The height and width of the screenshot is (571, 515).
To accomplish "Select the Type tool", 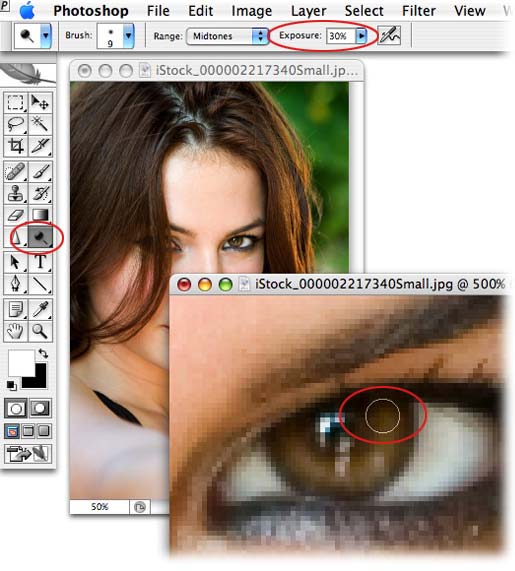I will point(40,262).
